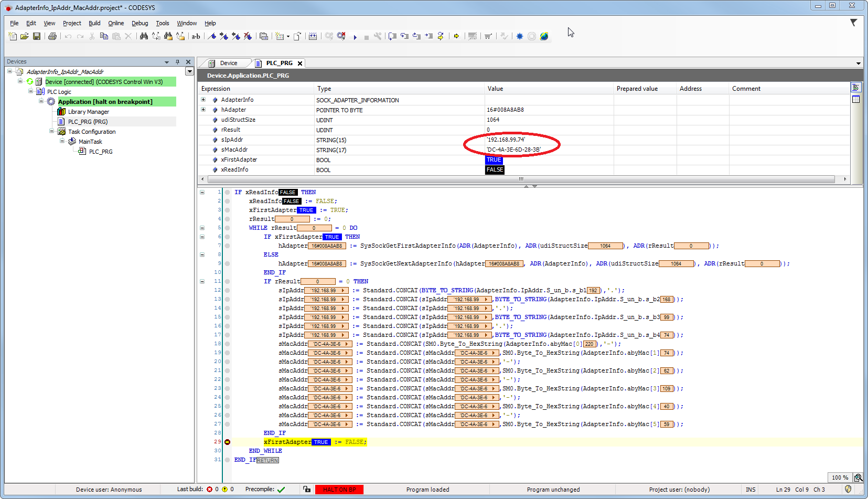Toggle the Devices panel auto-hide pin
868x499 pixels.
pos(177,62)
